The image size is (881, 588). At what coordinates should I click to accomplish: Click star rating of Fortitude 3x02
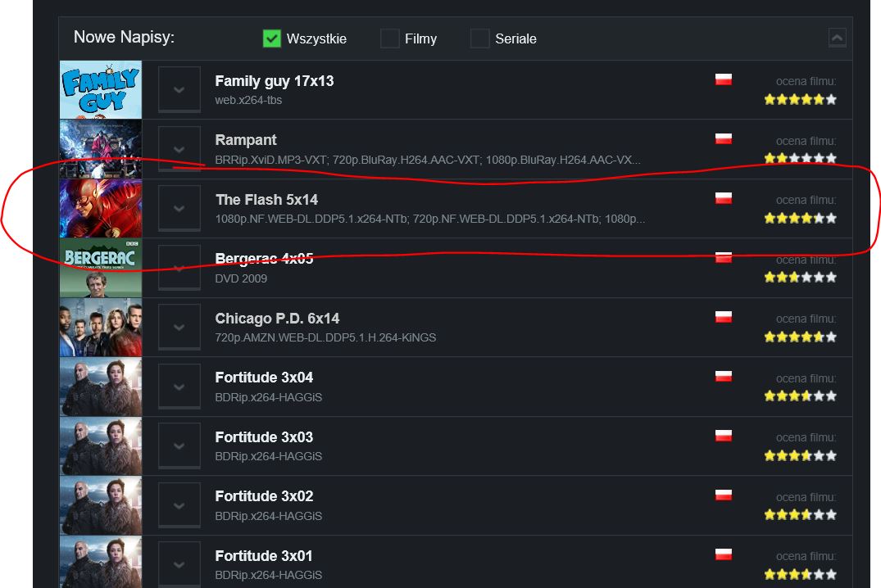(x=800, y=515)
